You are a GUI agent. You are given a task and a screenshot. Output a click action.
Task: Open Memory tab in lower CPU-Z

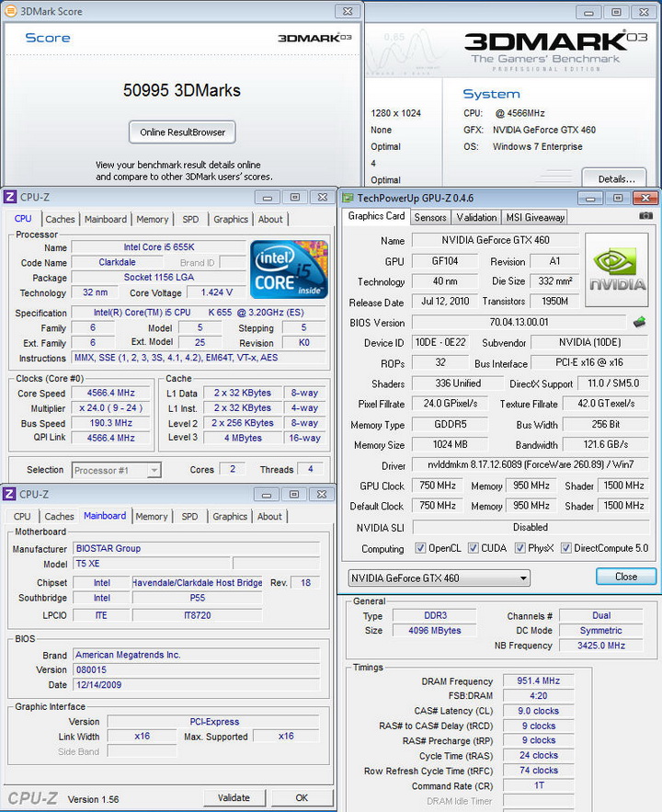(151, 516)
